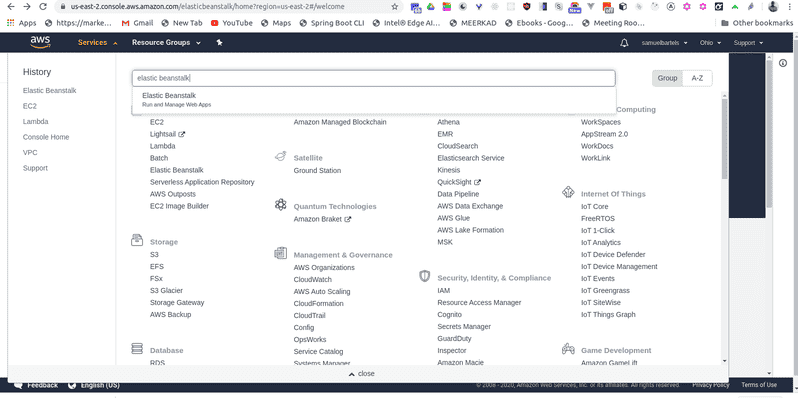Image resolution: width=798 pixels, height=398 pixels.
Task: Open Secrets Manager service link
Action: (464, 327)
